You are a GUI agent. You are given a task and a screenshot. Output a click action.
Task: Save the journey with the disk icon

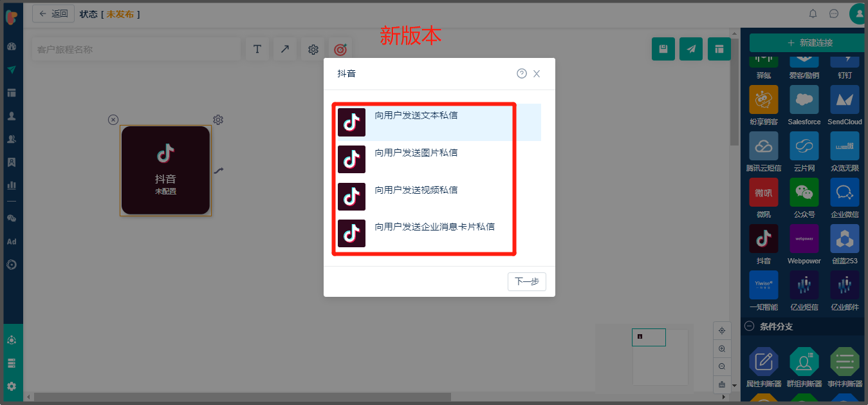pyautogui.click(x=663, y=49)
